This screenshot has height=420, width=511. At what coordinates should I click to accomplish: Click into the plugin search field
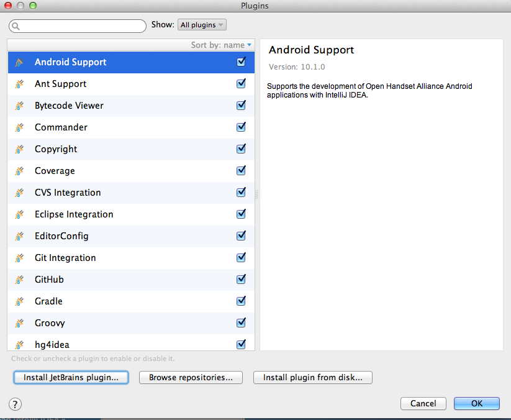[82, 26]
